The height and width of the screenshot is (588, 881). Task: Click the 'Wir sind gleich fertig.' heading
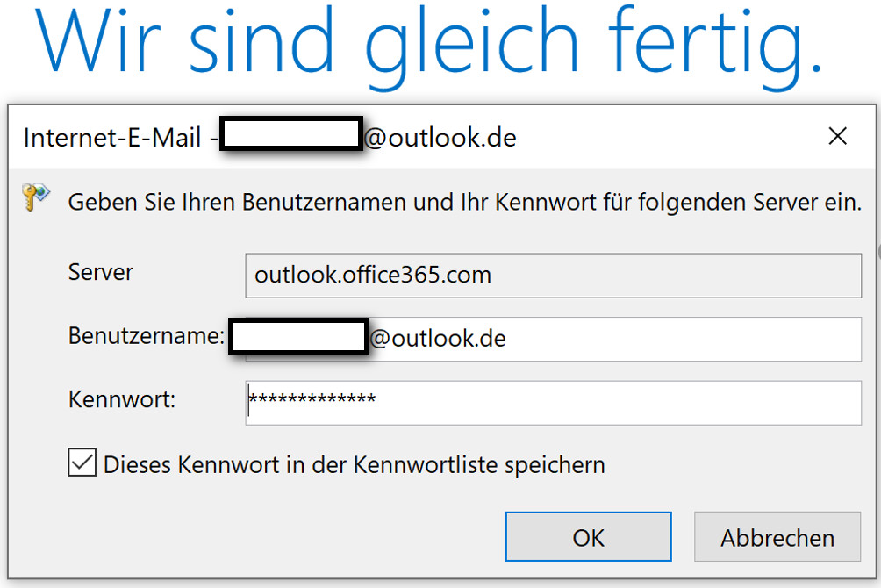[429, 45]
